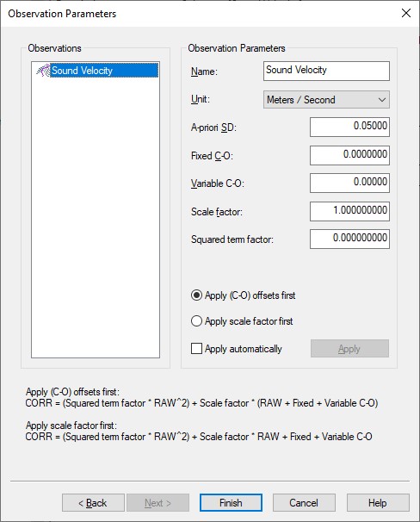Click the Sound Velocity observation icon
This screenshot has width=420, height=522.
pos(43,71)
